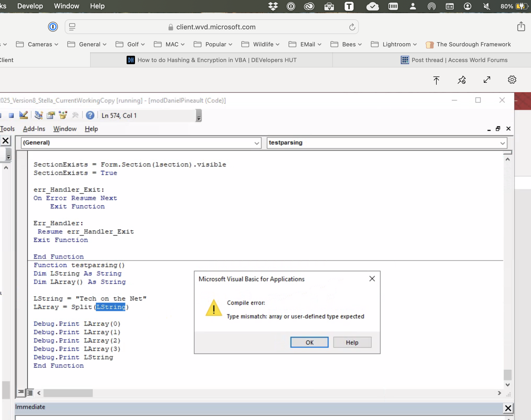Expand the Popular bookmarks folder

[x=213, y=44]
